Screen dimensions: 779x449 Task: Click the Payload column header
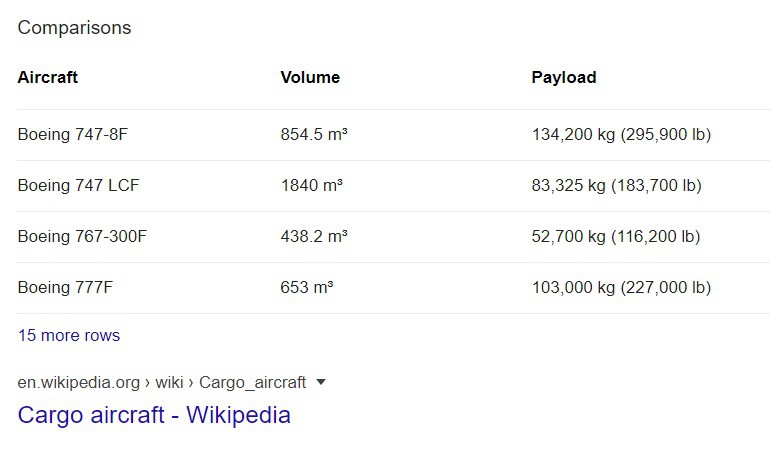563,77
